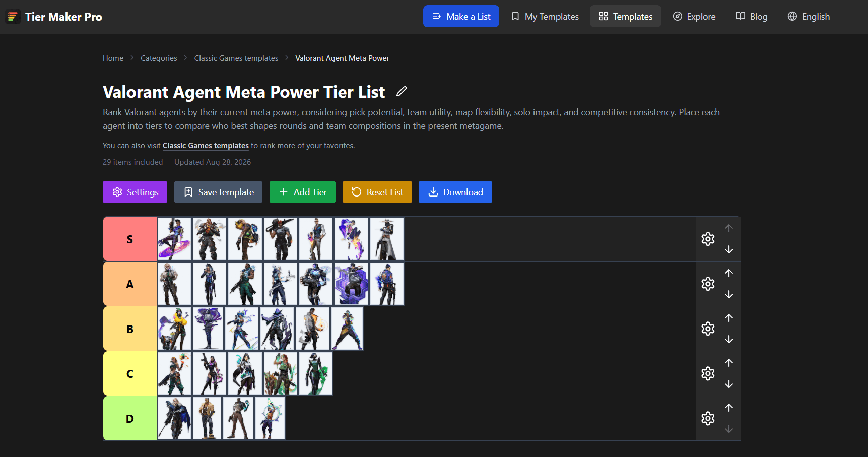Viewport: 868px width, 457px height.
Task: Select the first agent in the C tier
Action: pyautogui.click(x=174, y=373)
